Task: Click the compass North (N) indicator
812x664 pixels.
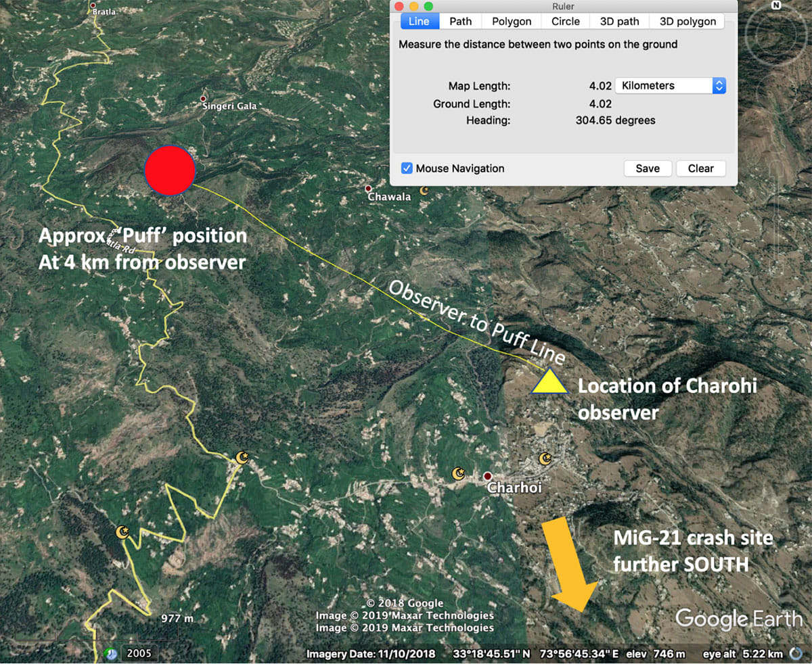Action: [x=775, y=5]
